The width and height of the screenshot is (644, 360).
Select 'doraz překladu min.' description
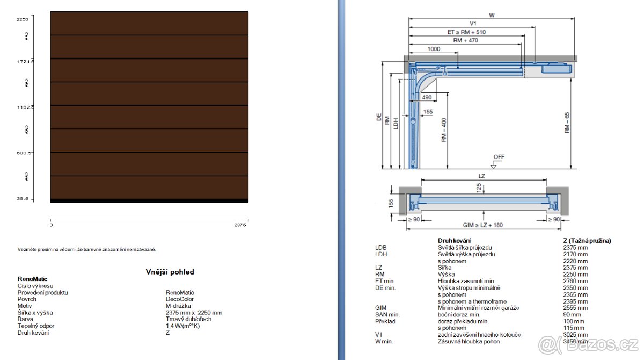[x=463, y=321]
